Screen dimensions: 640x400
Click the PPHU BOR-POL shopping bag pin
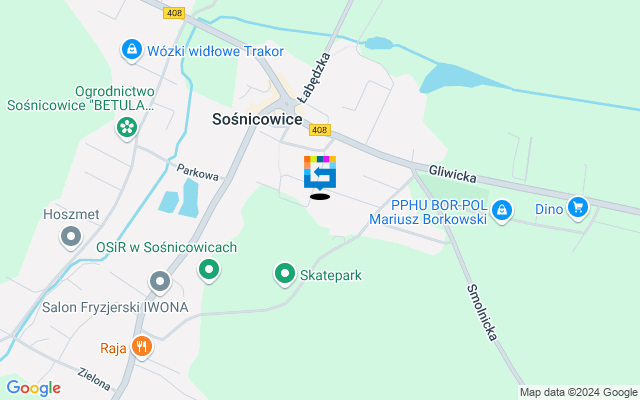(x=502, y=211)
